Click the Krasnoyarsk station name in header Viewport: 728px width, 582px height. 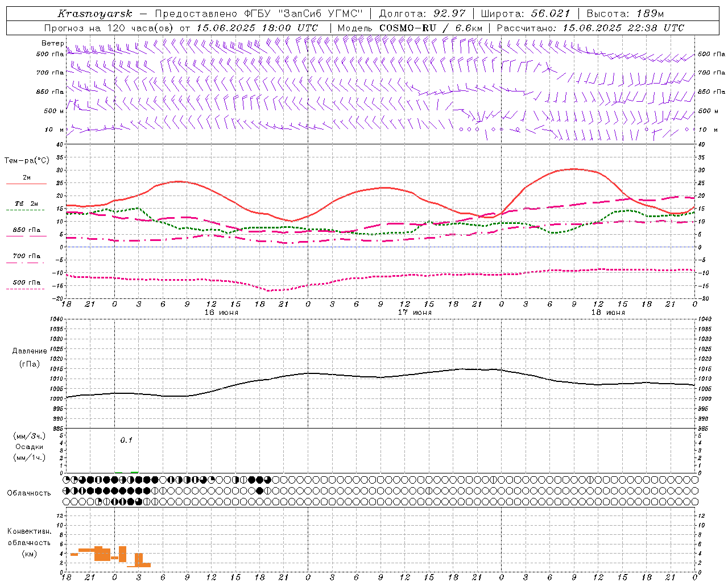tap(95, 14)
